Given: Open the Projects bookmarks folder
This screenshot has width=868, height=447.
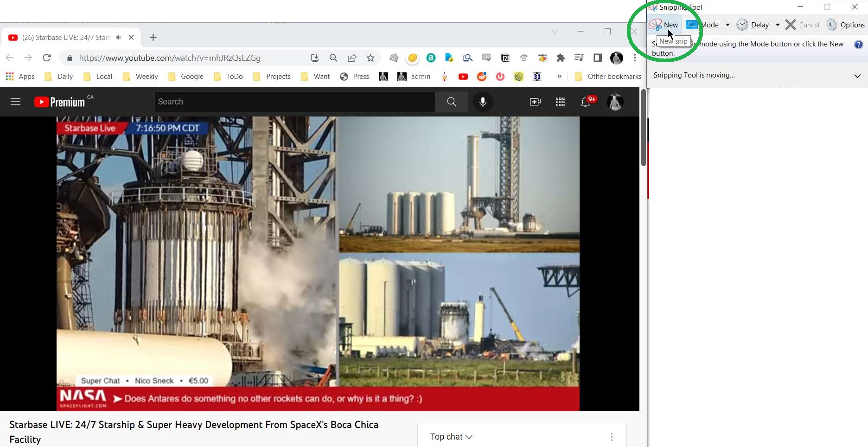Looking at the screenshot, I should tap(272, 77).
